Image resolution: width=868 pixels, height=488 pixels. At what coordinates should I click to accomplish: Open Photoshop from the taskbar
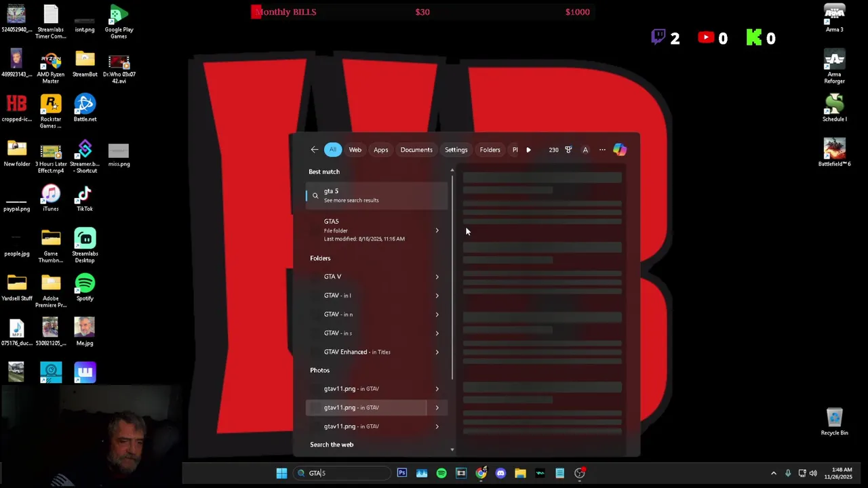tap(402, 473)
